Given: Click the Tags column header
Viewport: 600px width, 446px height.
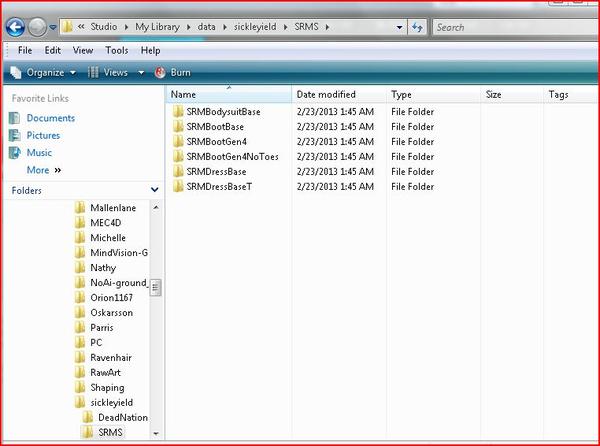Looking at the screenshot, I should click(571, 94).
